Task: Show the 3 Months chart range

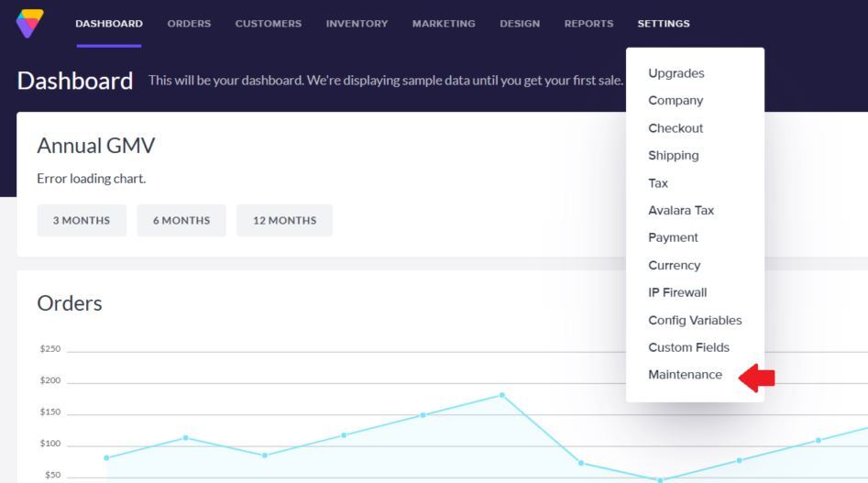Action: [82, 220]
